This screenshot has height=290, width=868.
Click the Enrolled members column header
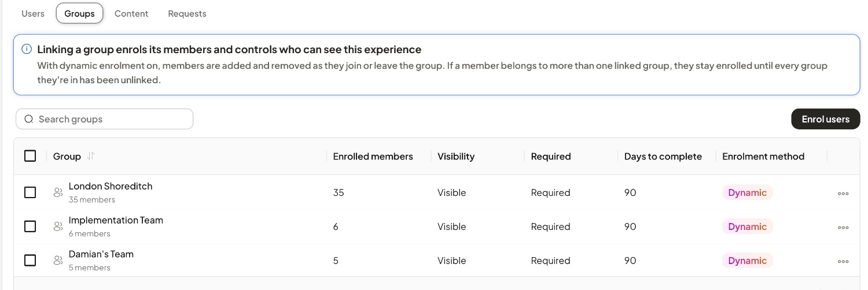(x=373, y=156)
